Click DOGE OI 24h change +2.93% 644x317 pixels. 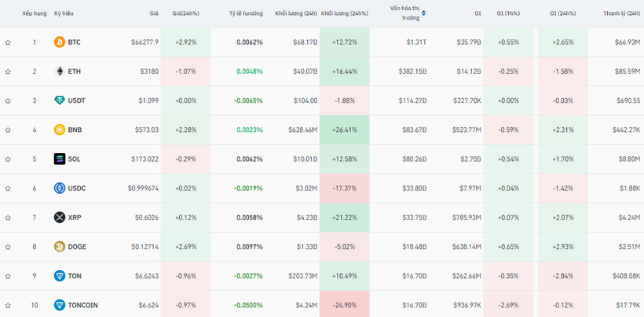[562, 247]
